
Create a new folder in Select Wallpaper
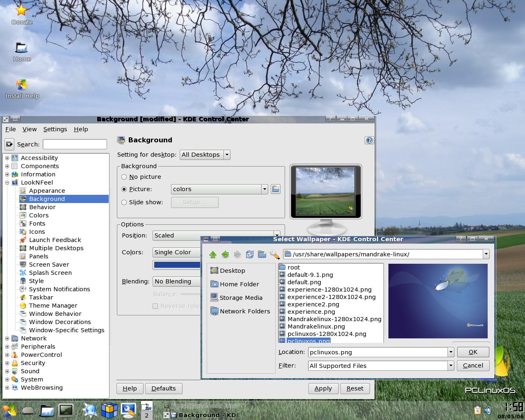pyautogui.click(x=262, y=255)
